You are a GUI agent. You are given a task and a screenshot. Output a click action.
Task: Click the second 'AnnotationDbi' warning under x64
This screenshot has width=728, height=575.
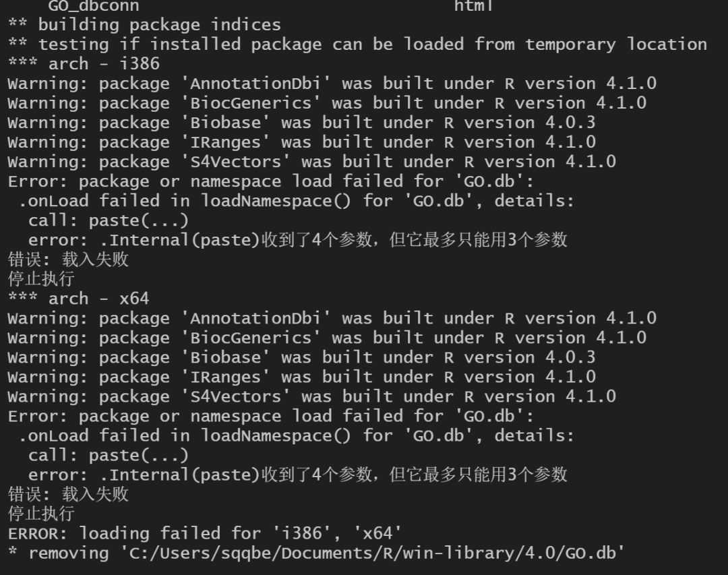(332, 319)
